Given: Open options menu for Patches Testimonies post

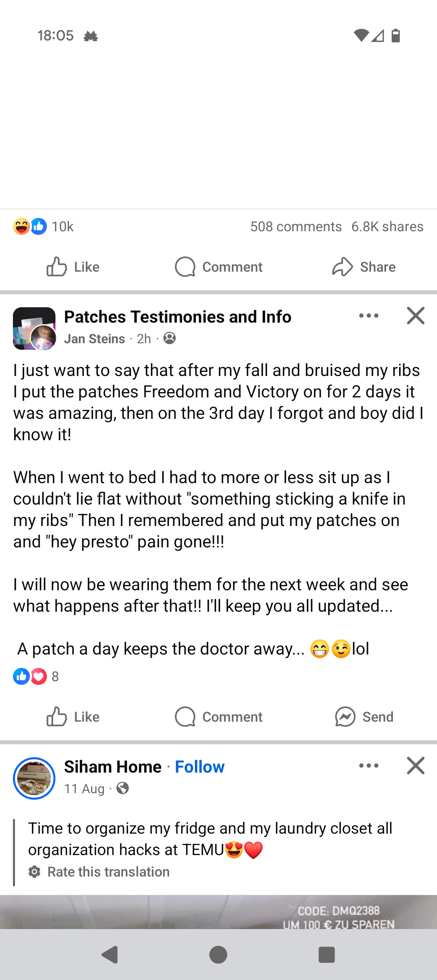Looking at the screenshot, I should [x=369, y=316].
